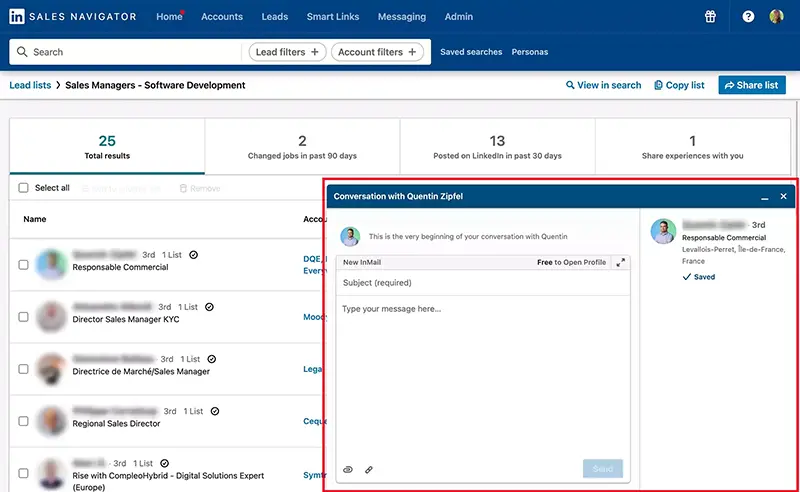Open photo of Director Sales Manager KYC lead
The image size is (800, 492).
tap(51, 316)
